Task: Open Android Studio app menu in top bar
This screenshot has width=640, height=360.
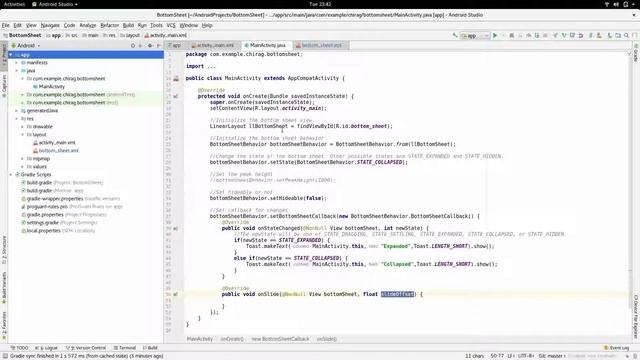Action: pos(55,4)
